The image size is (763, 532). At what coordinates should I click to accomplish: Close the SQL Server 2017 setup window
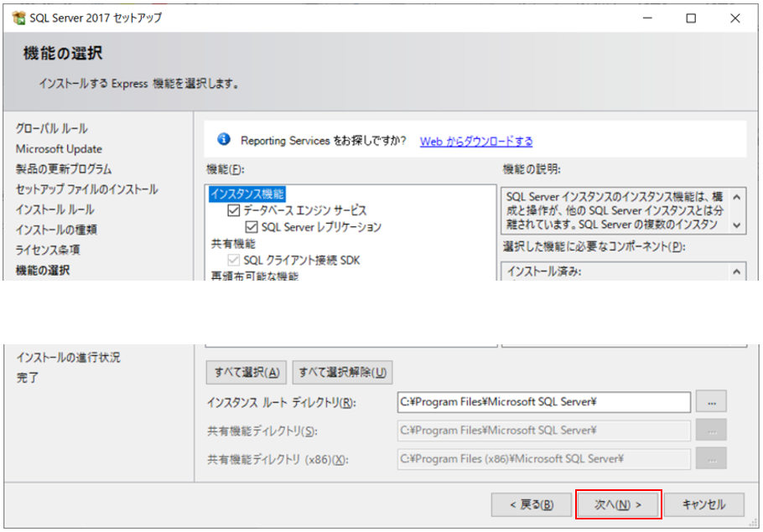pyautogui.click(x=734, y=18)
